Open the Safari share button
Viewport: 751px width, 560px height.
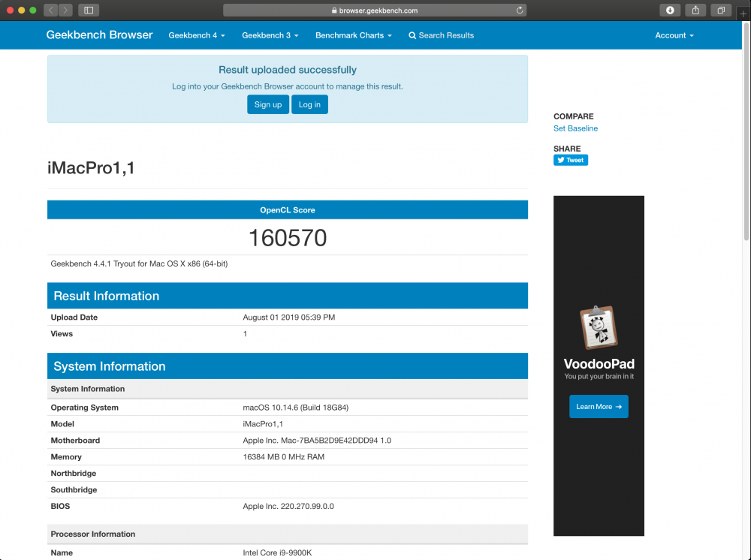pyautogui.click(x=695, y=10)
